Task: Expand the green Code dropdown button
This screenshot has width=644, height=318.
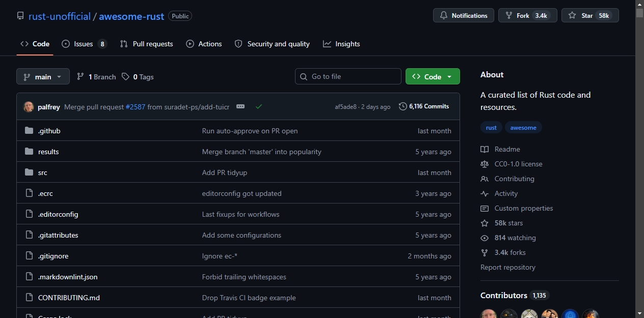Action: (x=433, y=76)
